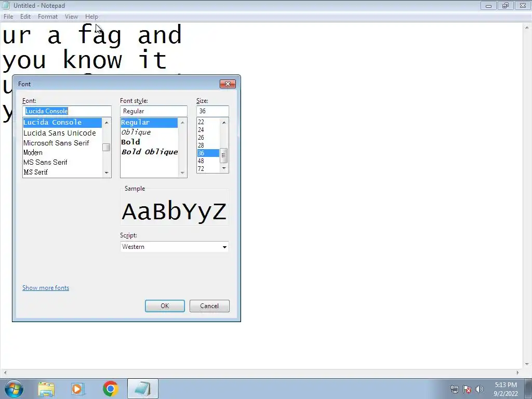532x399 pixels.
Task: Open the File menu
Action: [8, 16]
